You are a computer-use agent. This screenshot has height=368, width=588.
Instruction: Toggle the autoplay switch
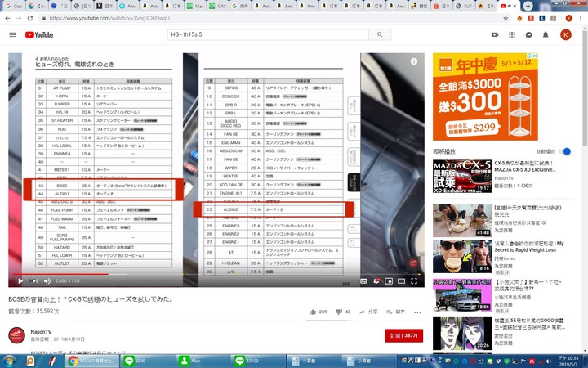[564, 151]
